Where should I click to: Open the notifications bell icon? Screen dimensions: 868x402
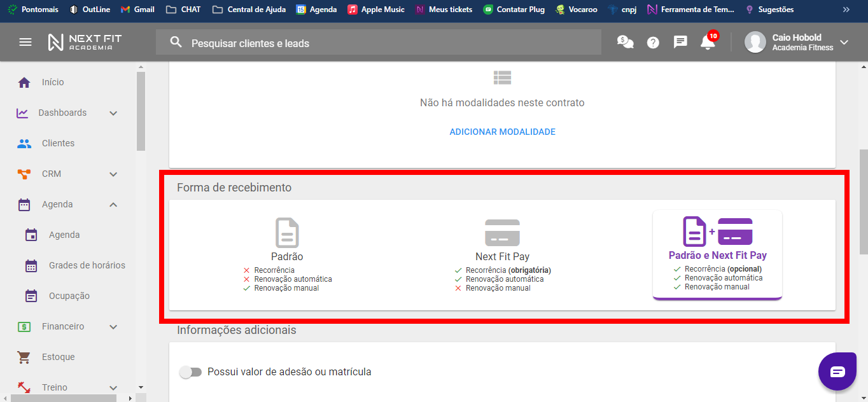(708, 43)
